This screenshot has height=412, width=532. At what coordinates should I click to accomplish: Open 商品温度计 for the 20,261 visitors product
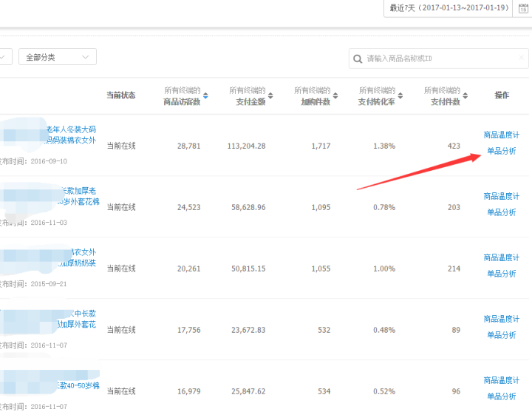point(502,257)
